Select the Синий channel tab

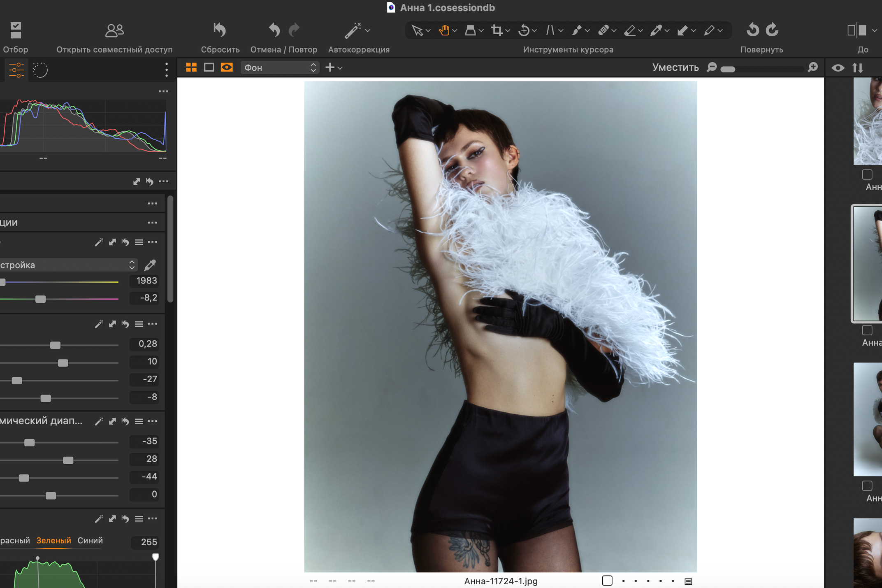point(90,540)
